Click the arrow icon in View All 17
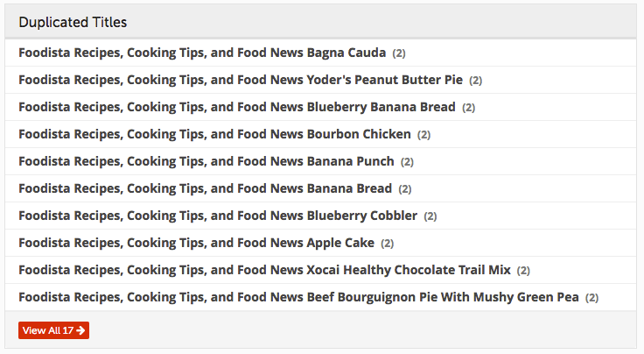The width and height of the screenshot is (644, 354). [x=80, y=330]
